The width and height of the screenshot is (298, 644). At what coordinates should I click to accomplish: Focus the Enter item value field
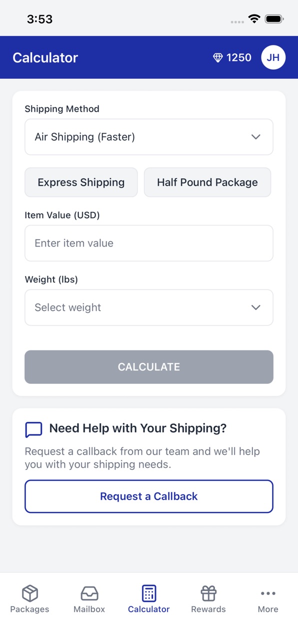(x=149, y=243)
